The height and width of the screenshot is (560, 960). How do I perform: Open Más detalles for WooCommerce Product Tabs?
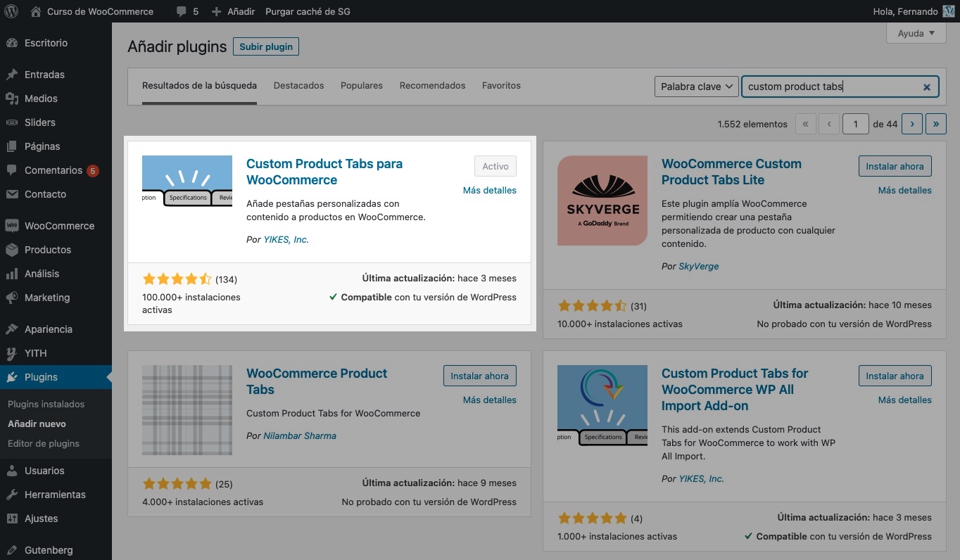click(489, 400)
